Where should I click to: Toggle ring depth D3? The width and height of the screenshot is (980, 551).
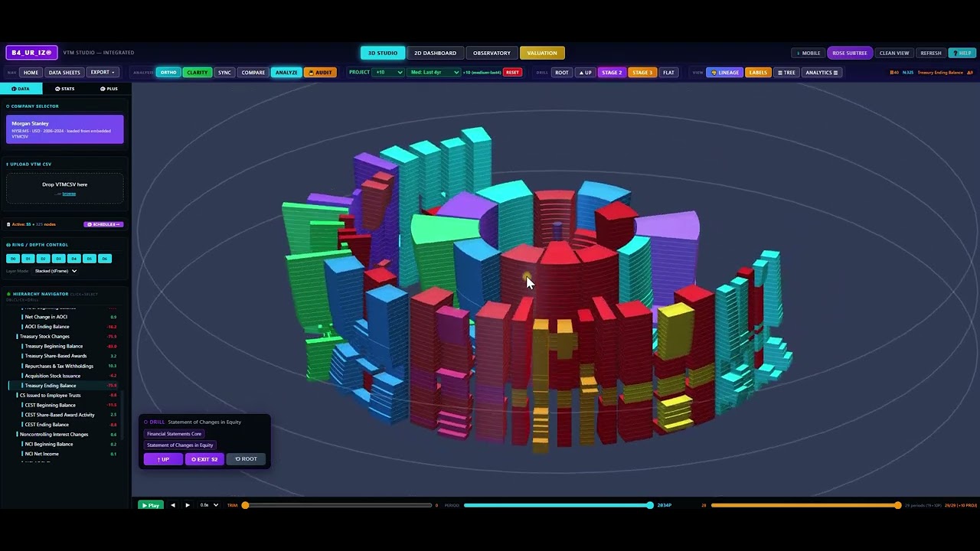[x=58, y=259]
